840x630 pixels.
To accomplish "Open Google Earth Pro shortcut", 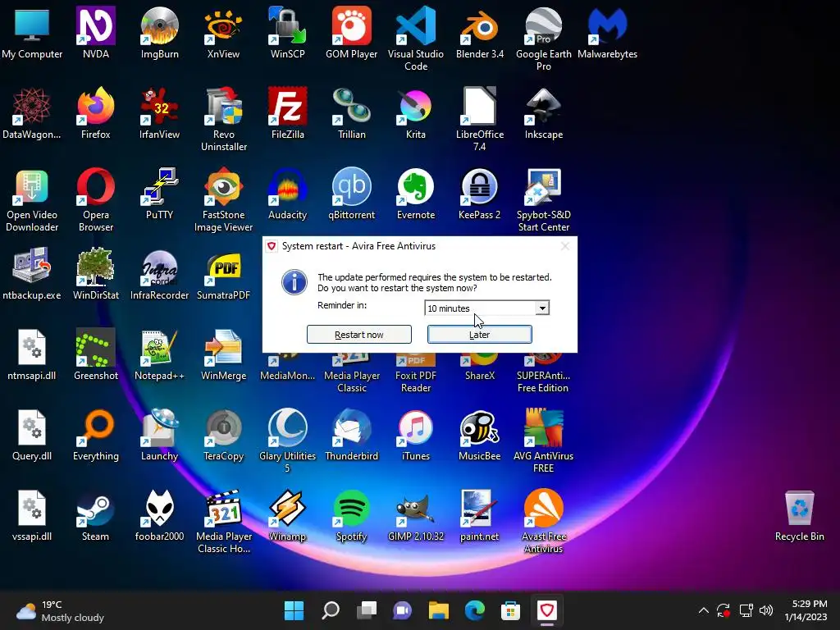I will pyautogui.click(x=544, y=39).
